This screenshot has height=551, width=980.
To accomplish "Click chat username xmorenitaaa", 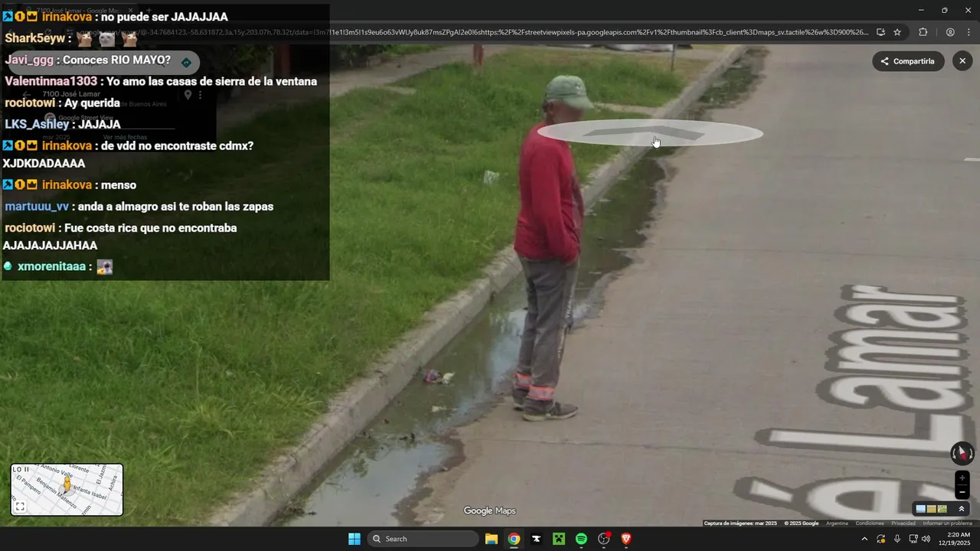I will 51,266.
